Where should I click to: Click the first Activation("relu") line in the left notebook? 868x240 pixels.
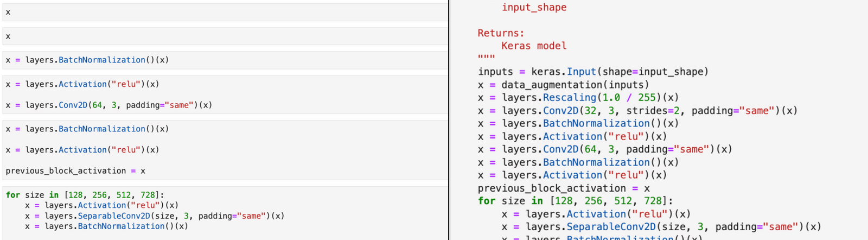(x=82, y=84)
